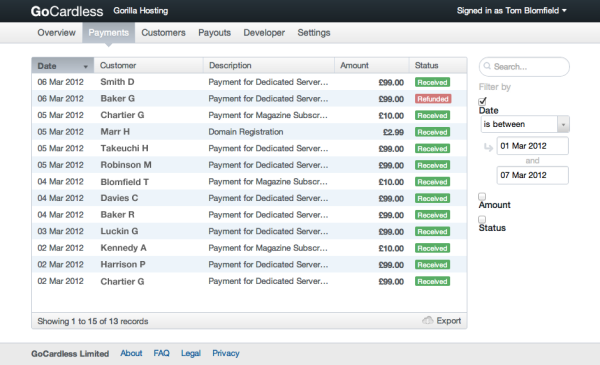Click the £2.99 amount cell
This screenshot has width=600, height=365.
pos(393,132)
